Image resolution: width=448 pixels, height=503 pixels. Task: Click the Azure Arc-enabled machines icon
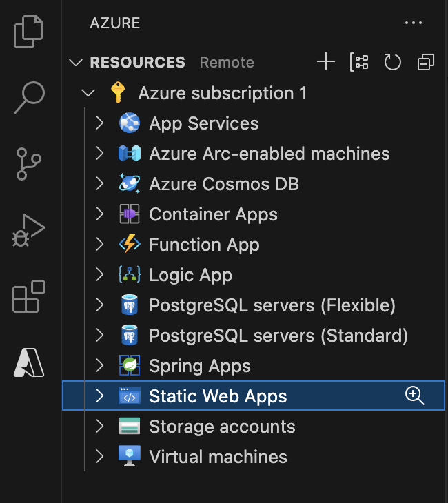tap(130, 153)
